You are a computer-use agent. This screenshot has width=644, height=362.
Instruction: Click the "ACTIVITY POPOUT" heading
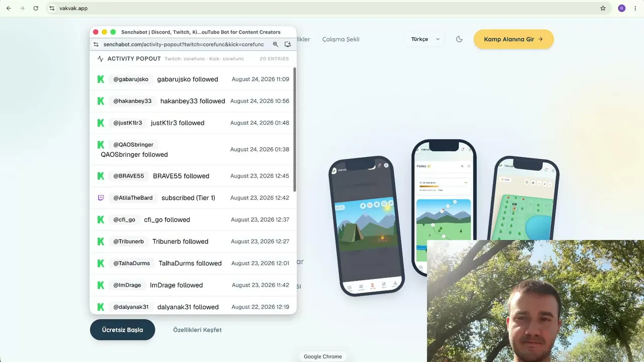click(134, 59)
